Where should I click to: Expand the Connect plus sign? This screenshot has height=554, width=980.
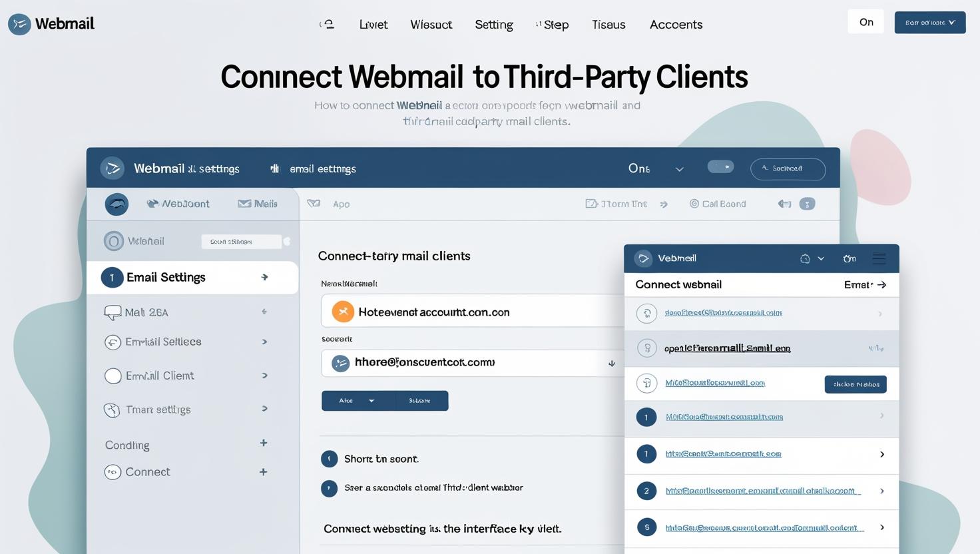tap(264, 472)
